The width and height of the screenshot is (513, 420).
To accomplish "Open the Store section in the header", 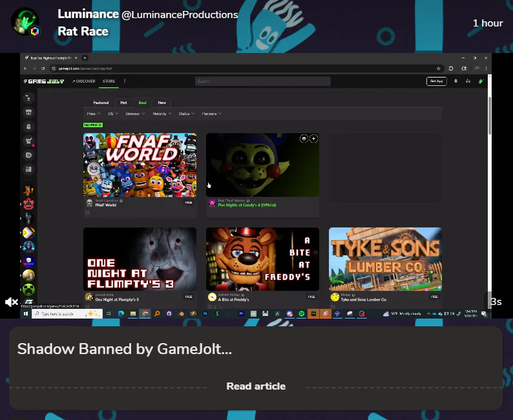I will click(109, 81).
